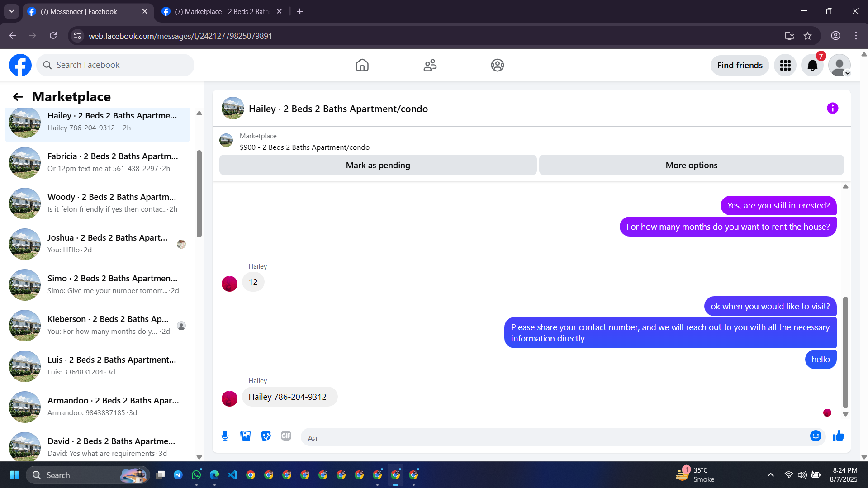
Task: Choose a sticker icon
Action: [266, 436]
